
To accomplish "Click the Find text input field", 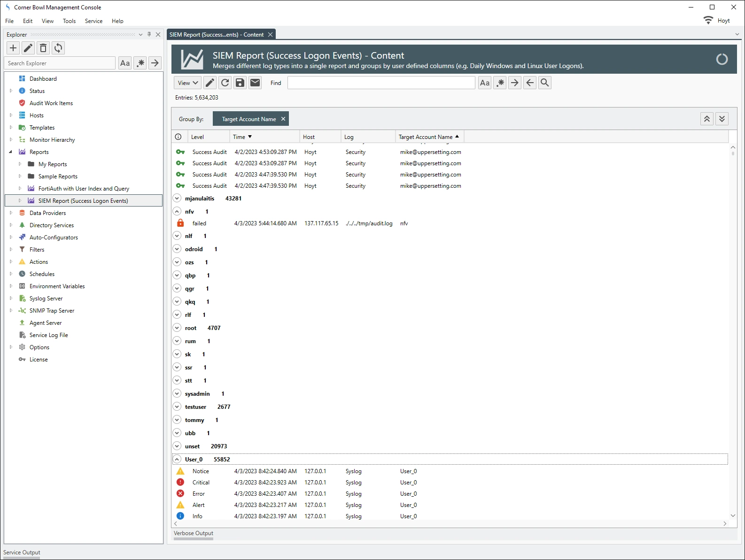I will point(381,83).
